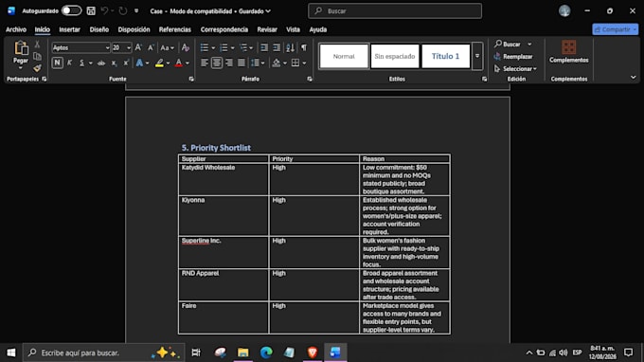Expand the Estilos gallery arrow
This screenshot has width=644, height=362.
477,56
